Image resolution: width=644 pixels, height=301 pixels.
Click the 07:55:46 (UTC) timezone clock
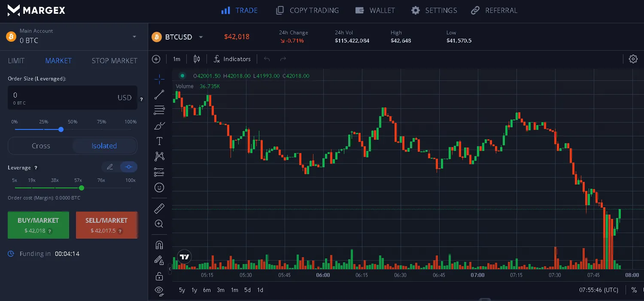[x=598, y=290]
